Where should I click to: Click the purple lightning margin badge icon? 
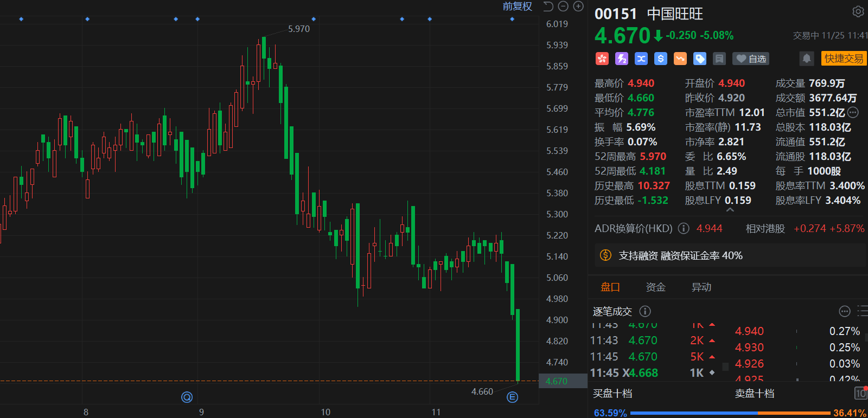click(x=621, y=59)
